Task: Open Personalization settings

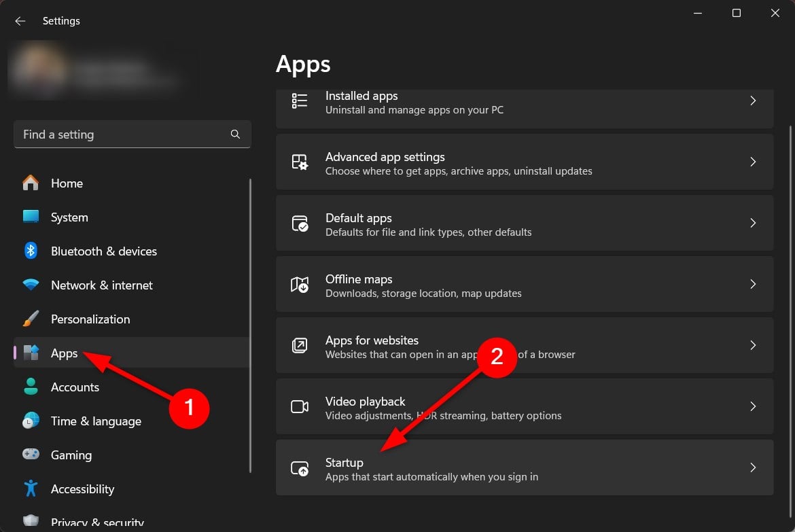Action: pos(131,319)
